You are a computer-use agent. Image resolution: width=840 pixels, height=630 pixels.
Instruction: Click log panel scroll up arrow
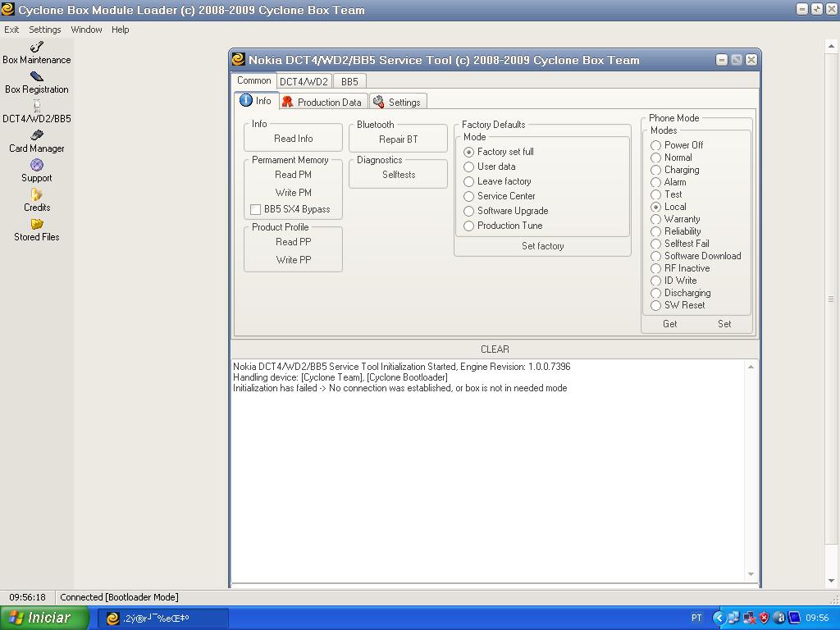point(751,367)
